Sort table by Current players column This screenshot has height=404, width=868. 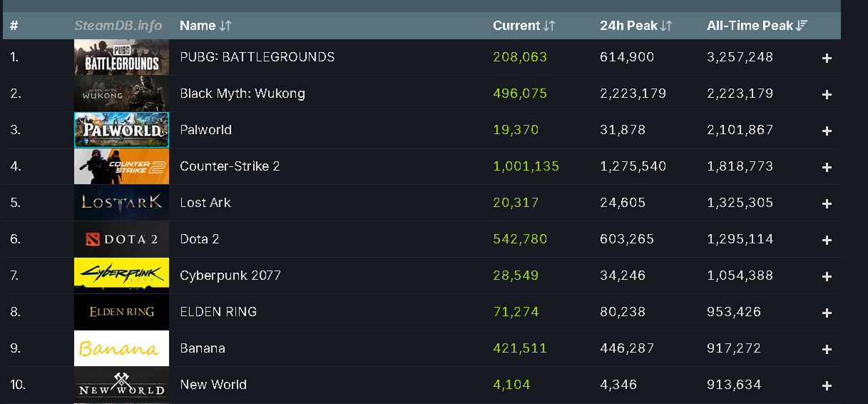[524, 26]
